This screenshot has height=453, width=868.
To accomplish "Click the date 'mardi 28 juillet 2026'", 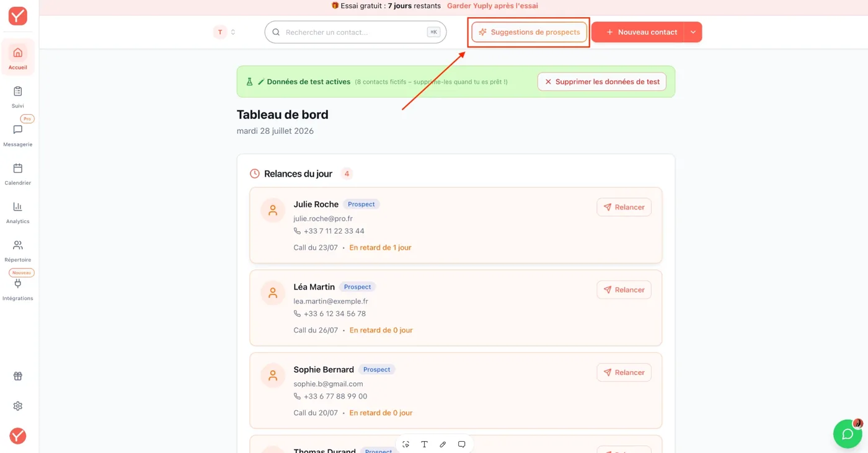I will coord(275,131).
